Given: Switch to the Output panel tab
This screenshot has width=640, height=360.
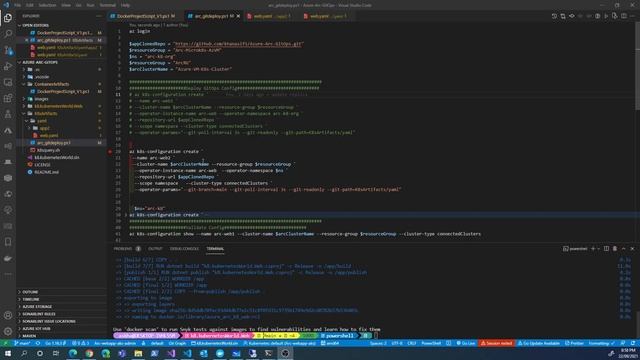Looking at the screenshot, I should pos(155,249).
